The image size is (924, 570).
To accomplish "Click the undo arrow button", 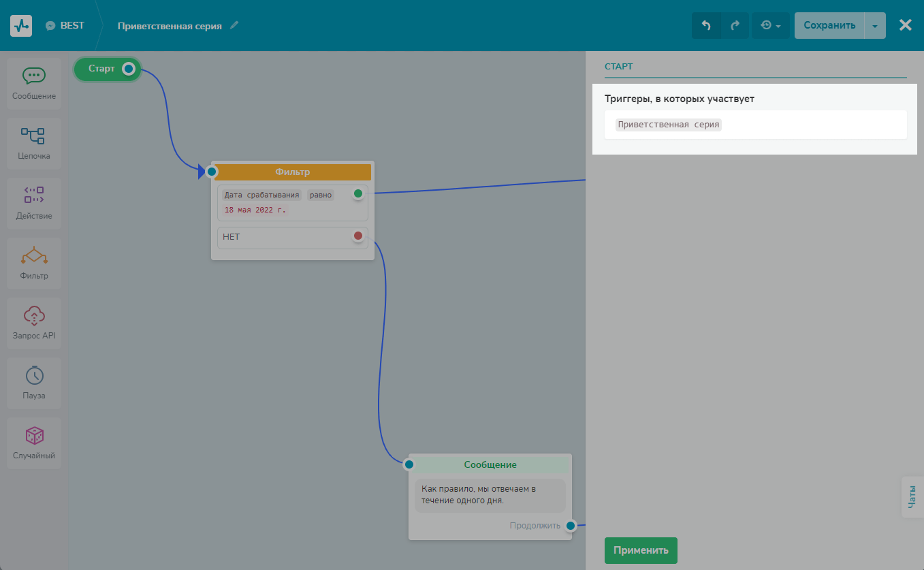I will click(x=706, y=25).
